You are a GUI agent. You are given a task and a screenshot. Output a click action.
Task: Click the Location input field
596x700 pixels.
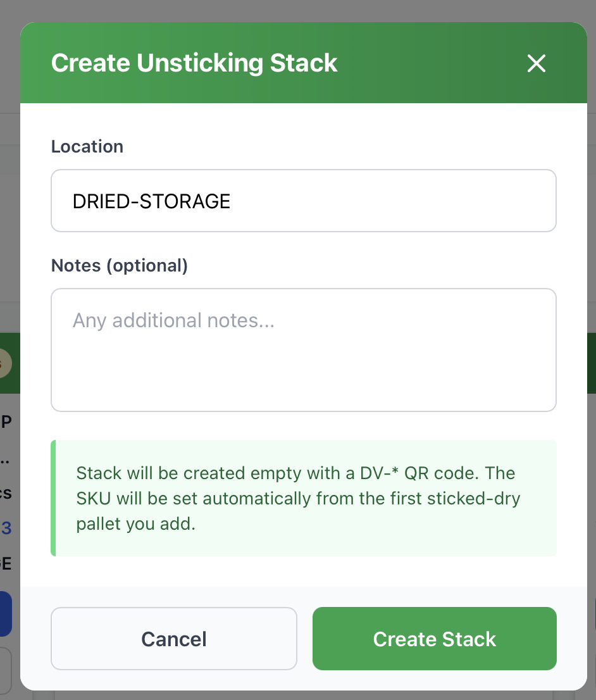(x=304, y=201)
